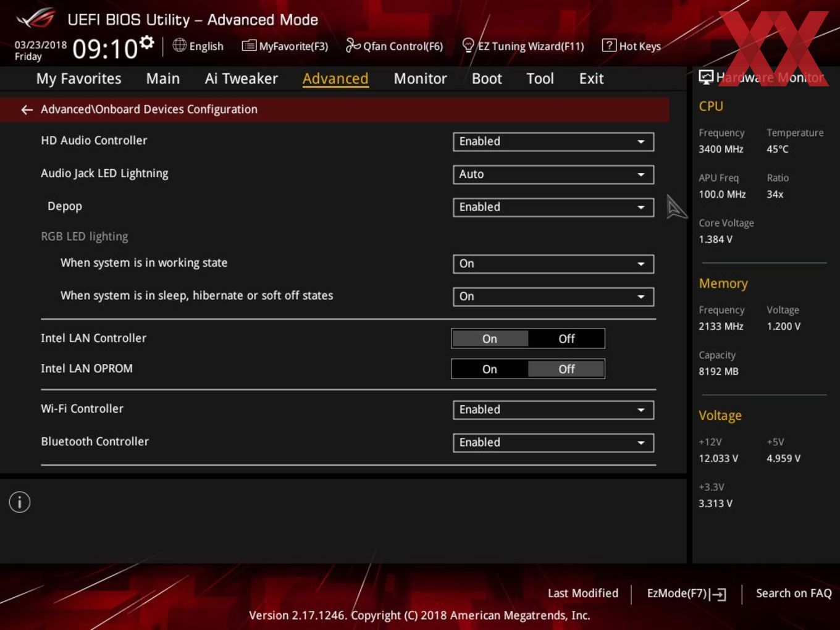Select Intel LAN Controller label

(93, 338)
